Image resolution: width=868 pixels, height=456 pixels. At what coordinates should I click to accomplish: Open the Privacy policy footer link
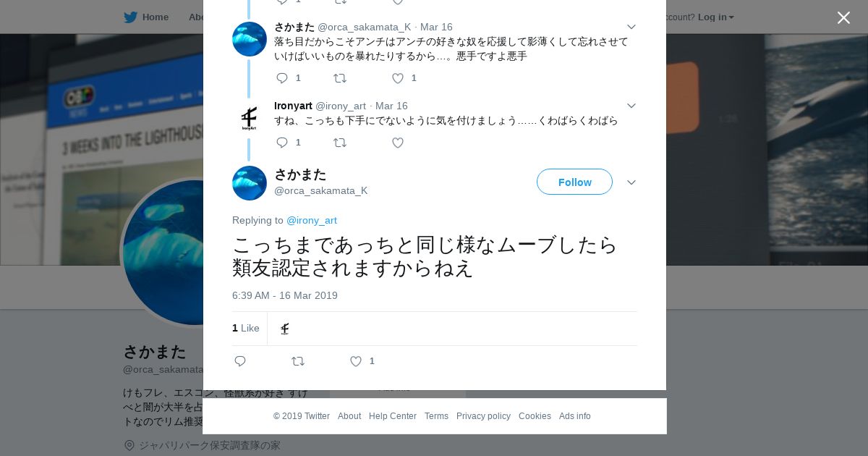(x=483, y=416)
